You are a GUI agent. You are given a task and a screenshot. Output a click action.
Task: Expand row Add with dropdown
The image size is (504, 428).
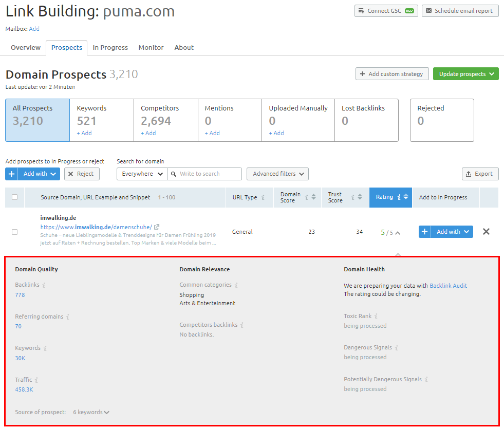452,232
